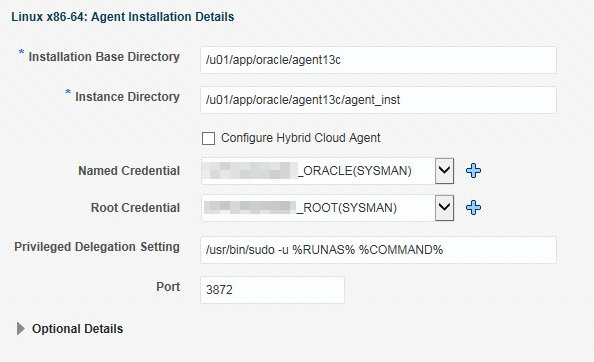Click the _ORACLE(SYSMAN) credential value
The image size is (594, 362).
tap(355, 171)
